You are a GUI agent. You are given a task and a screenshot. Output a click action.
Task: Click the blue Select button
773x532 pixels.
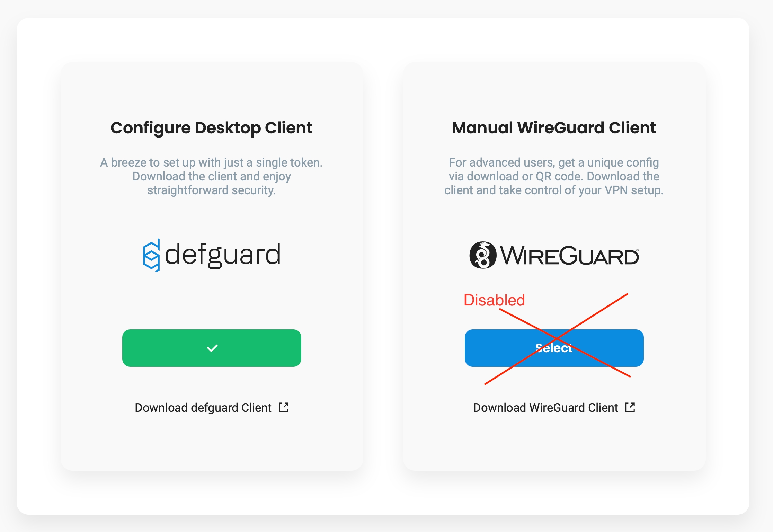pyautogui.click(x=554, y=348)
